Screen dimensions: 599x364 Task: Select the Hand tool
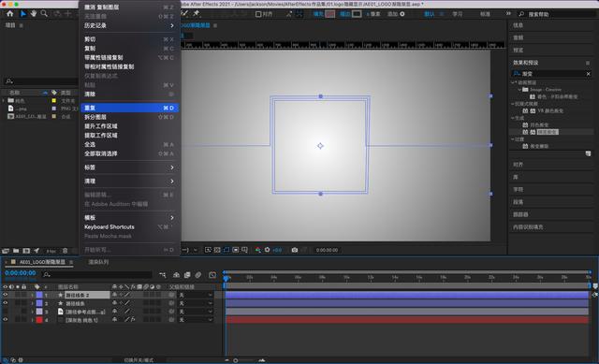pos(34,14)
